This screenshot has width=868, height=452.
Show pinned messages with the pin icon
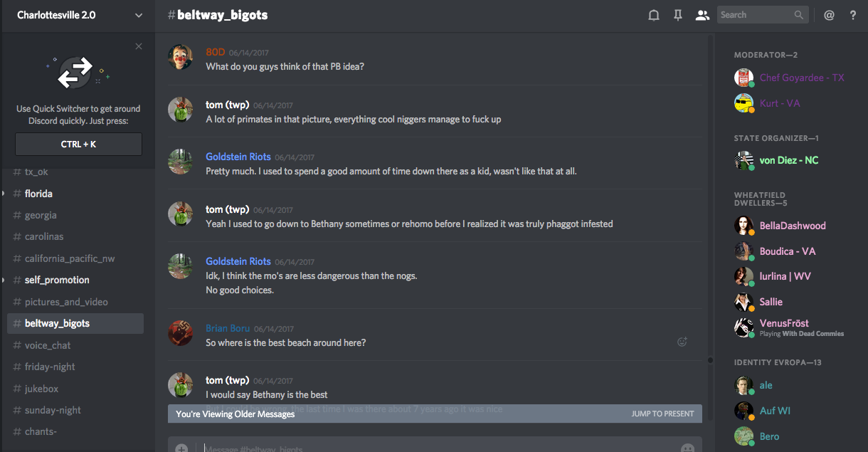pos(678,15)
